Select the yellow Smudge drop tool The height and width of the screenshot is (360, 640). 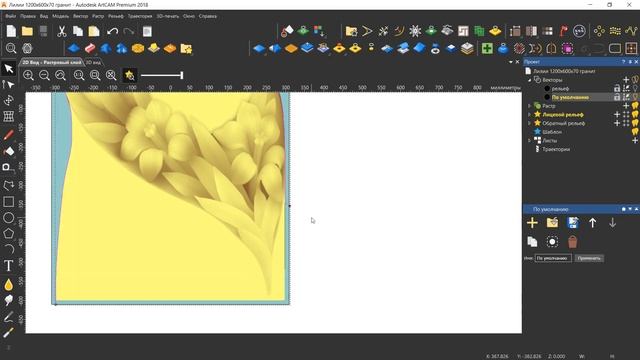[9, 284]
